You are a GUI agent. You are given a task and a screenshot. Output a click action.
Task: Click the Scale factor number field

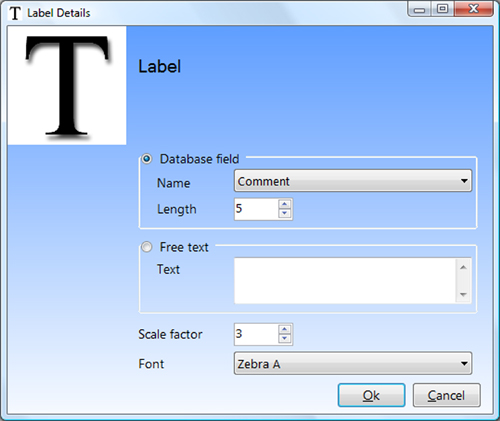(256, 334)
